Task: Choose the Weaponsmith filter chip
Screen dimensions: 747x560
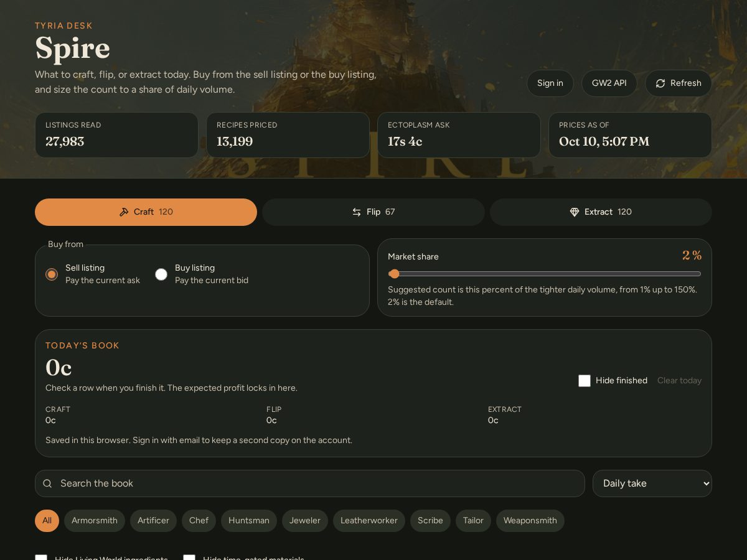Action: click(530, 521)
